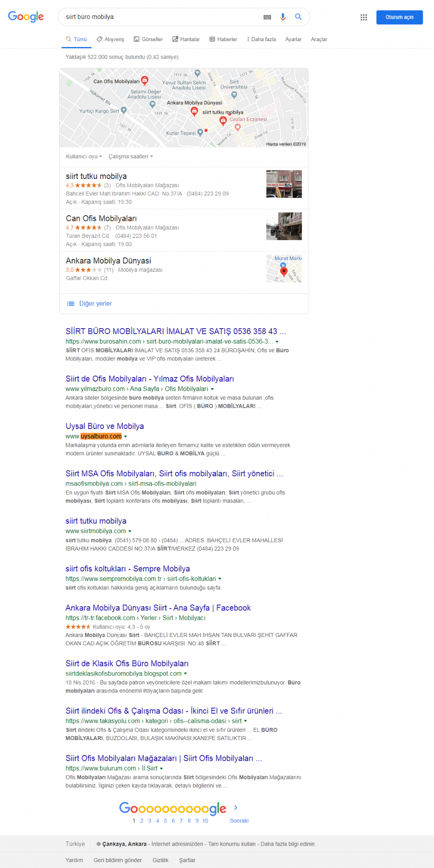Open the Ankara Mobilya Dünyası Facebook result

(x=158, y=608)
